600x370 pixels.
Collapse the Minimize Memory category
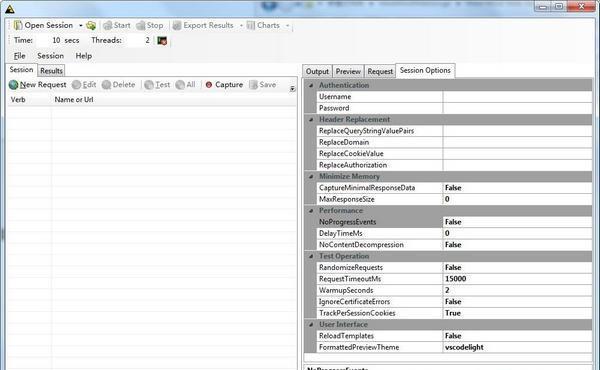[x=311, y=176]
